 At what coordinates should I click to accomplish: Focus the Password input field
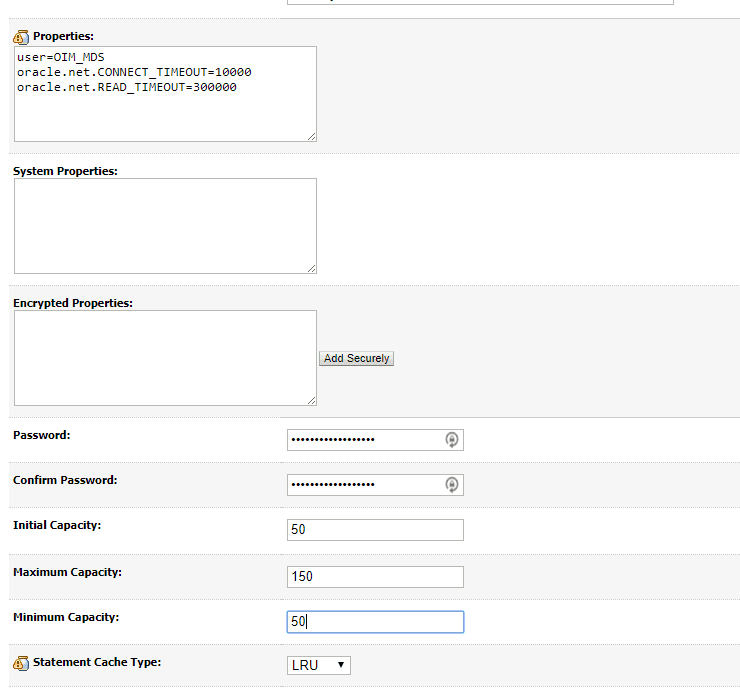click(365, 440)
